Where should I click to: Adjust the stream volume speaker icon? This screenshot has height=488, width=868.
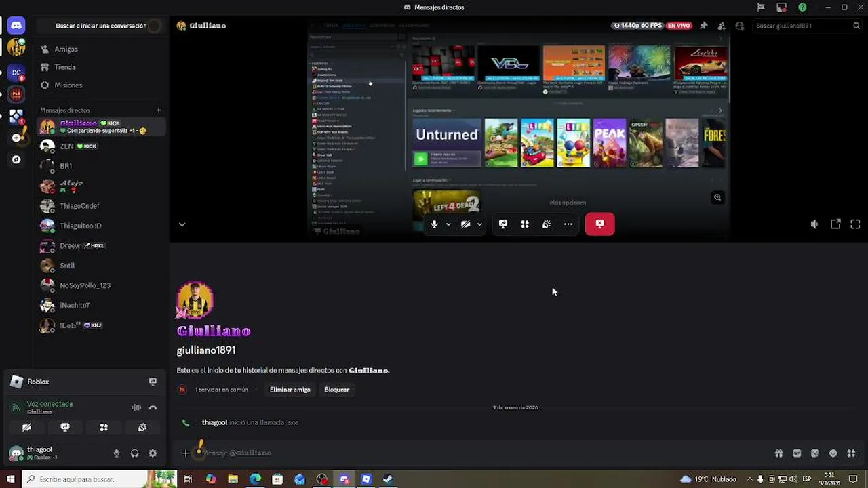814,224
